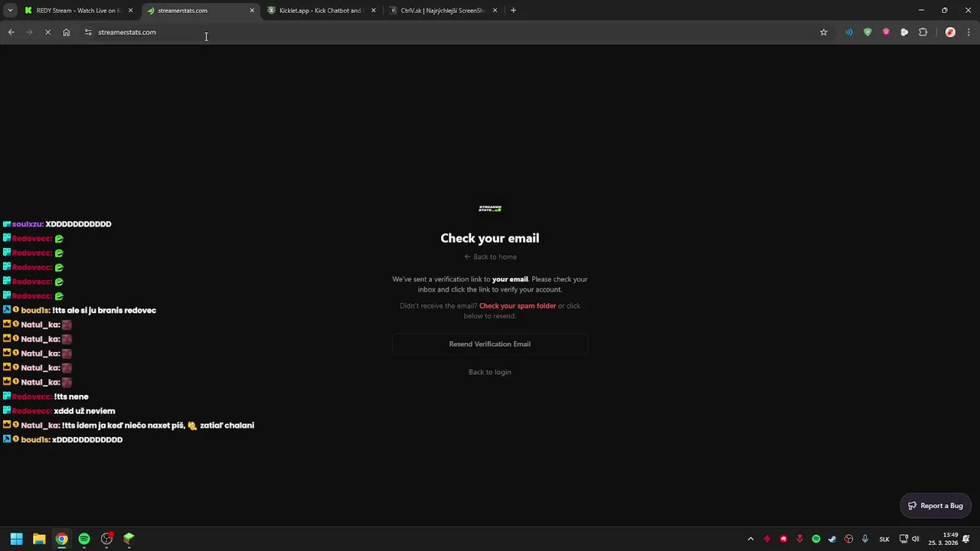Show hidden system tray icons

(x=750, y=539)
